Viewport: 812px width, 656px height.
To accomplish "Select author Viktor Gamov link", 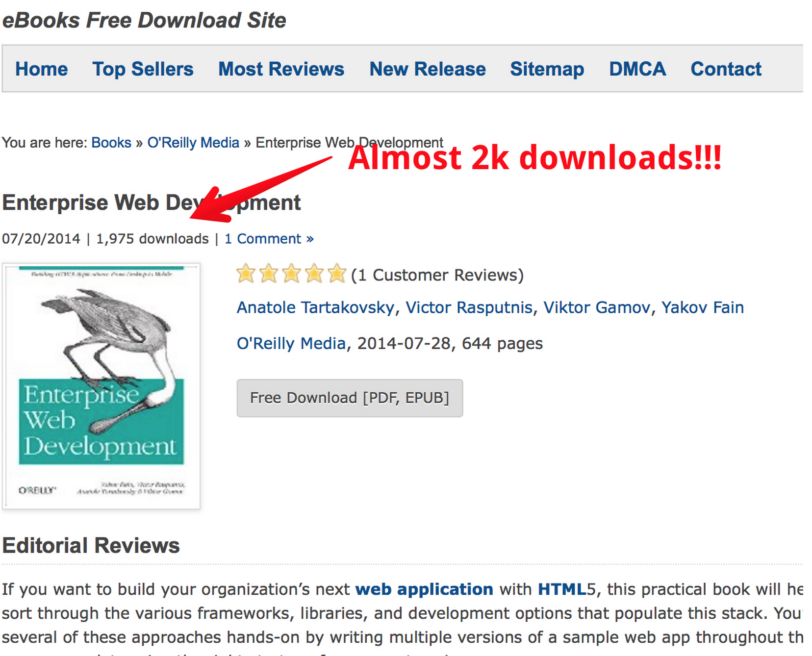I will 596,307.
